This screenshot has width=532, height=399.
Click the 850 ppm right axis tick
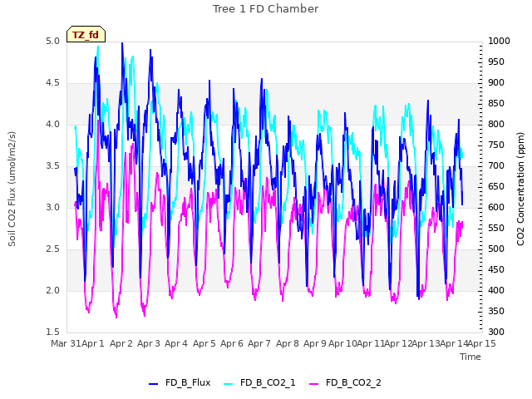[x=496, y=104]
